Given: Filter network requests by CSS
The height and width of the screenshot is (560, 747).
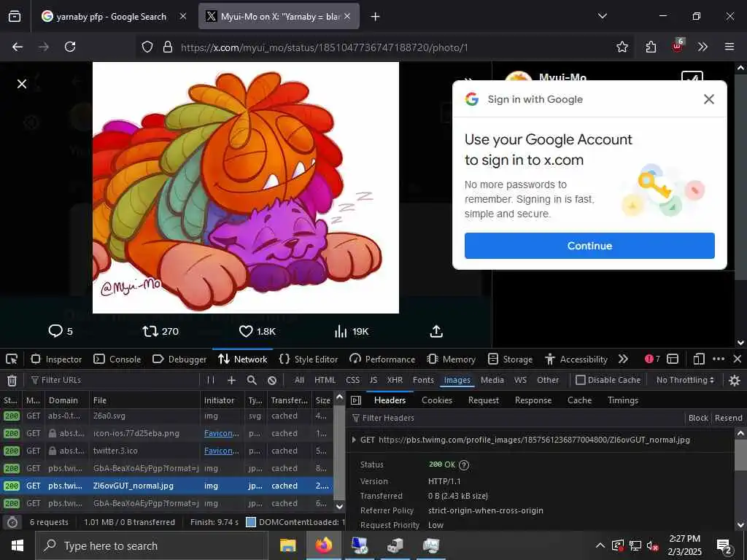Looking at the screenshot, I should point(352,380).
